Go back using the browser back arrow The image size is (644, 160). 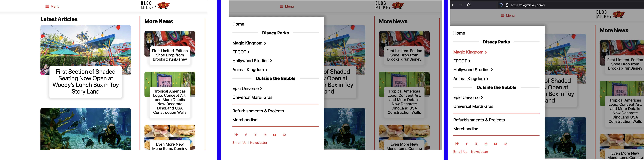click(453, 5)
